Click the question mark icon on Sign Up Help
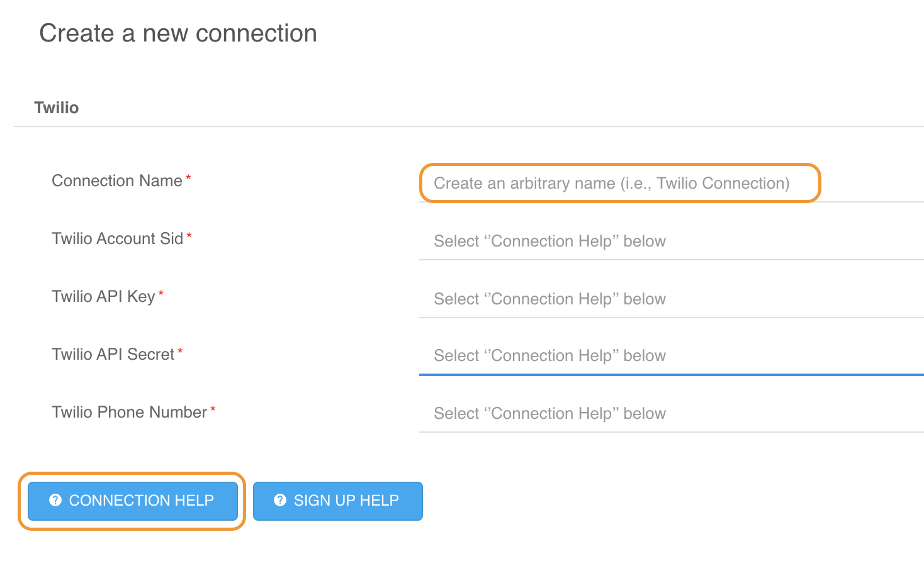The image size is (924, 566). pos(280,500)
